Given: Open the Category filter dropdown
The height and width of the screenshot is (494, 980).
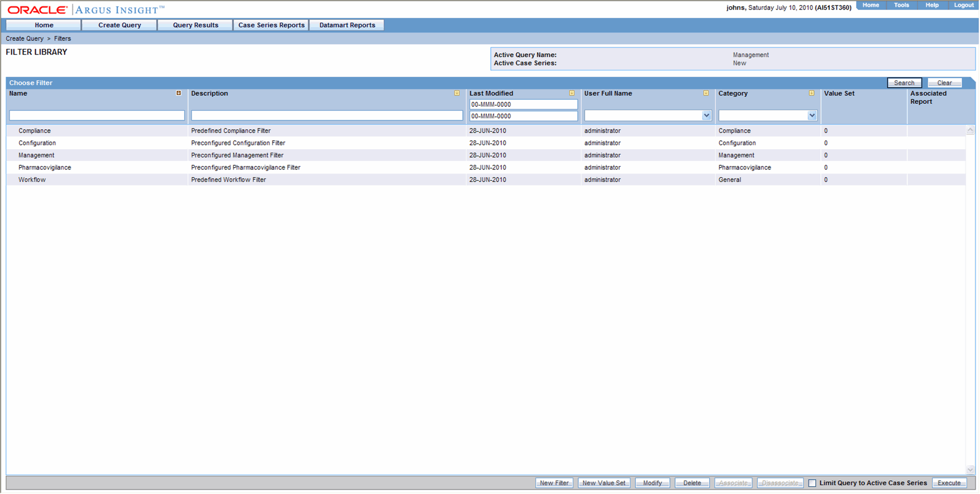Looking at the screenshot, I should coord(812,115).
